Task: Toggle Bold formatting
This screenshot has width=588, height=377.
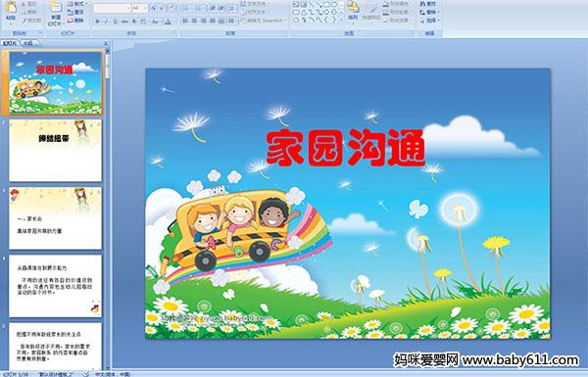Action: click(x=97, y=22)
